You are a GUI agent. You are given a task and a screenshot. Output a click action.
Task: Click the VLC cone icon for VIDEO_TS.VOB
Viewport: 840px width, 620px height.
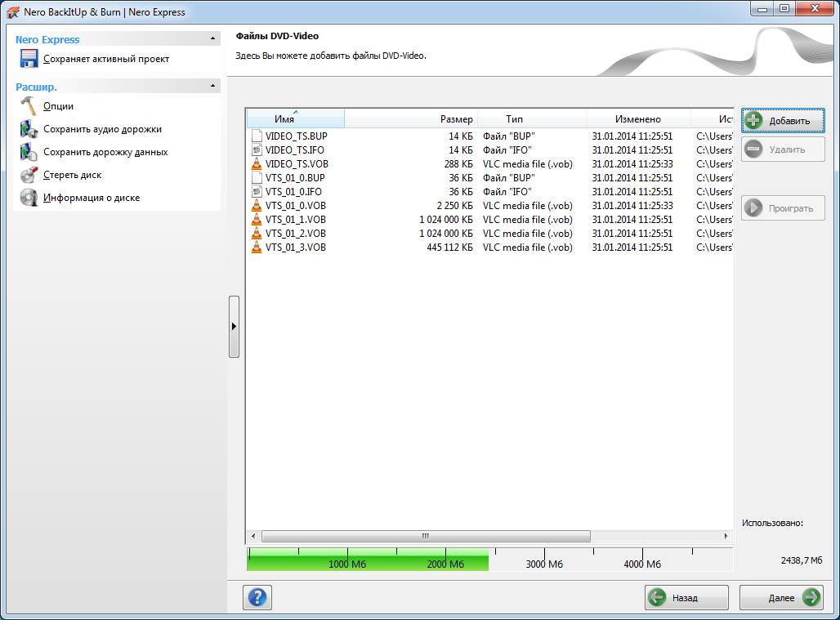tap(257, 164)
